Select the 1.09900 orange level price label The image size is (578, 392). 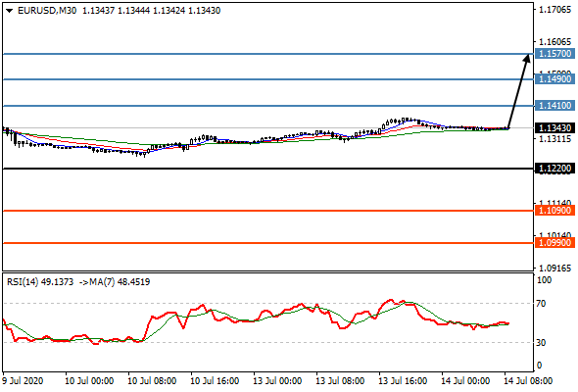(554, 243)
